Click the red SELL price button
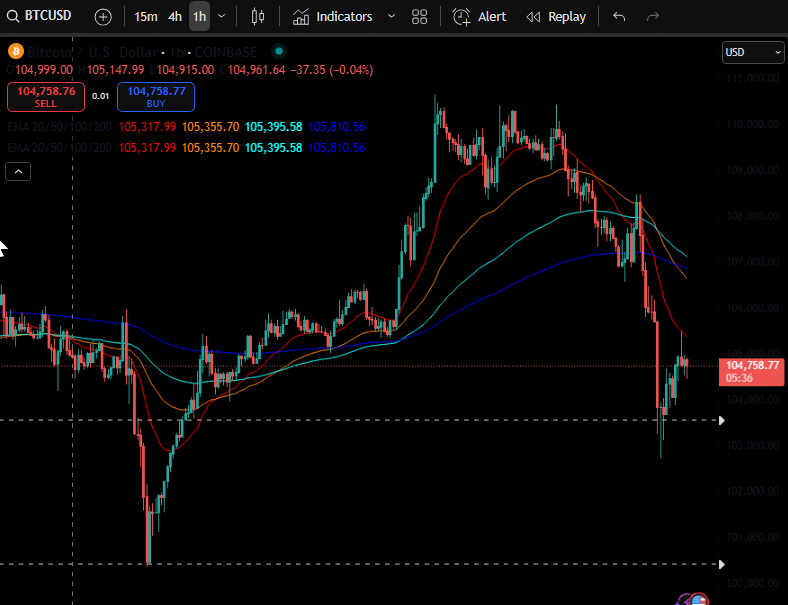 [46, 96]
